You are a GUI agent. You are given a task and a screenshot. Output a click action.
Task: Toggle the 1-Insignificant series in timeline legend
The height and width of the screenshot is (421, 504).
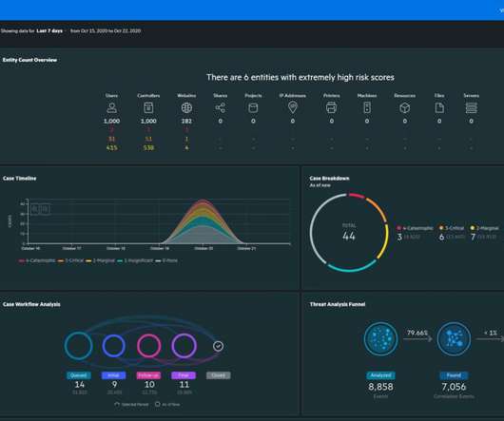coord(135,260)
